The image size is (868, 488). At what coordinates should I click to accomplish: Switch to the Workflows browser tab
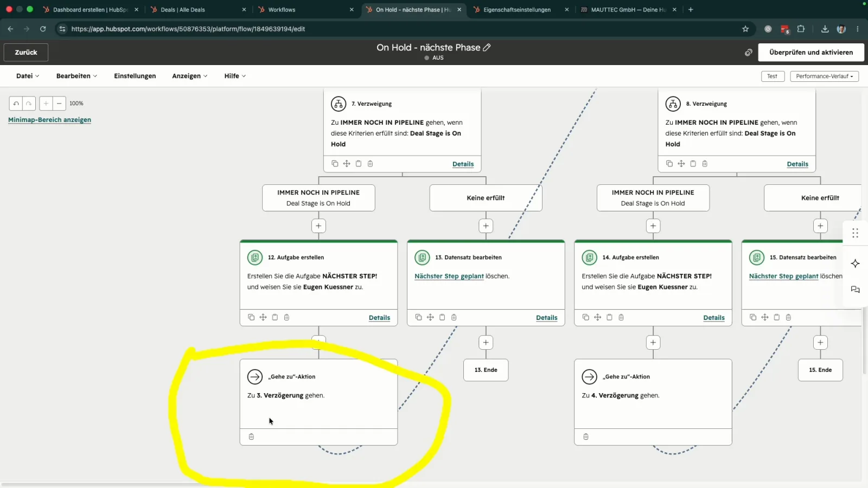coord(305,10)
